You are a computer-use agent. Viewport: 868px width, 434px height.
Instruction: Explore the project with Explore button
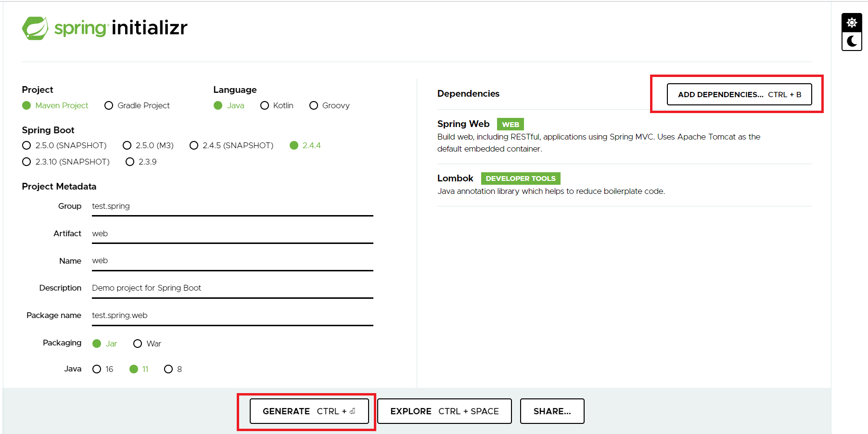(444, 411)
